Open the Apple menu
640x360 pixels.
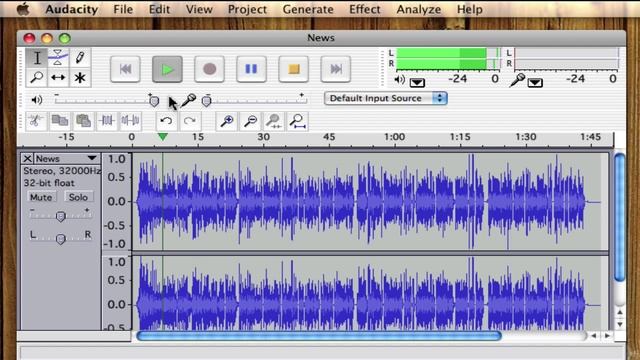23,9
